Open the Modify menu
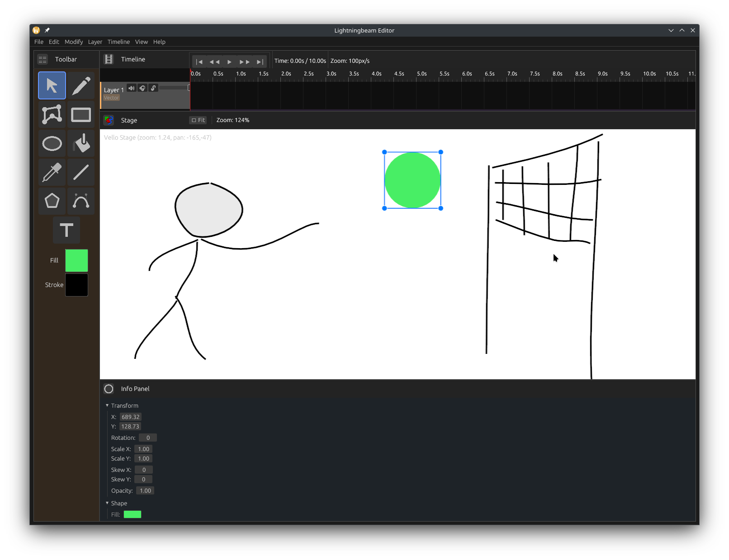729x560 pixels. [74, 42]
